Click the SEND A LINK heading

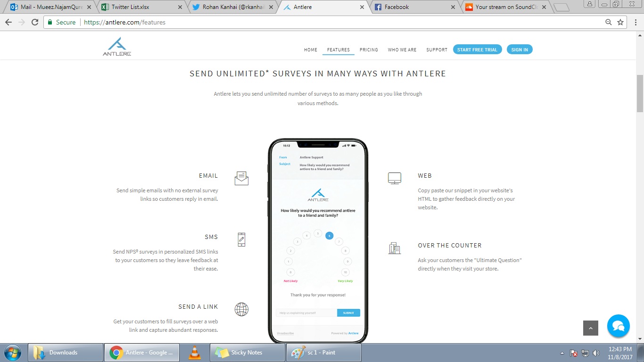[x=198, y=307]
